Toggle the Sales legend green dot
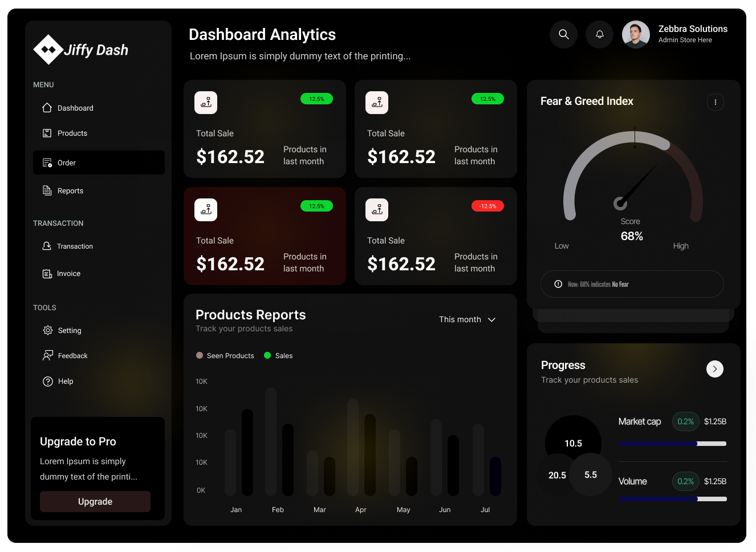The height and width of the screenshot is (552, 756). pos(267,355)
